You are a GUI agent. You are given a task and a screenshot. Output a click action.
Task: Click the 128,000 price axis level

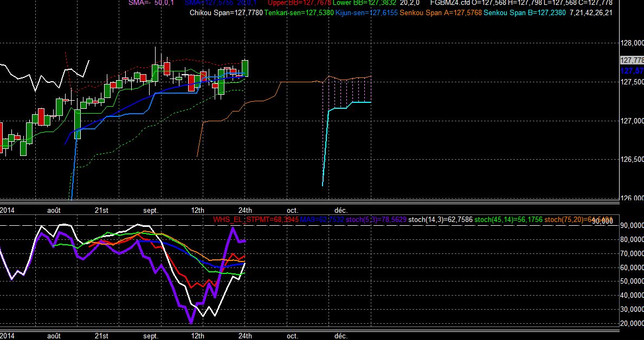pos(632,43)
